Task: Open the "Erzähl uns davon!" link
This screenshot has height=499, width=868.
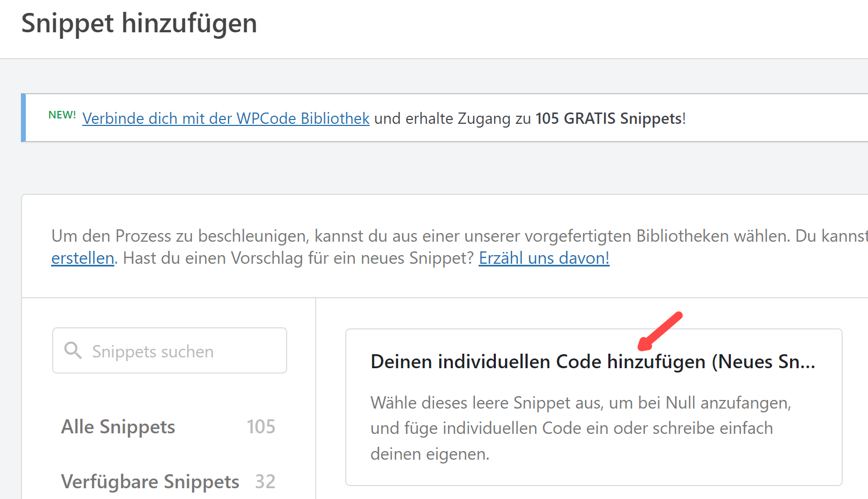Action: [544, 258]
